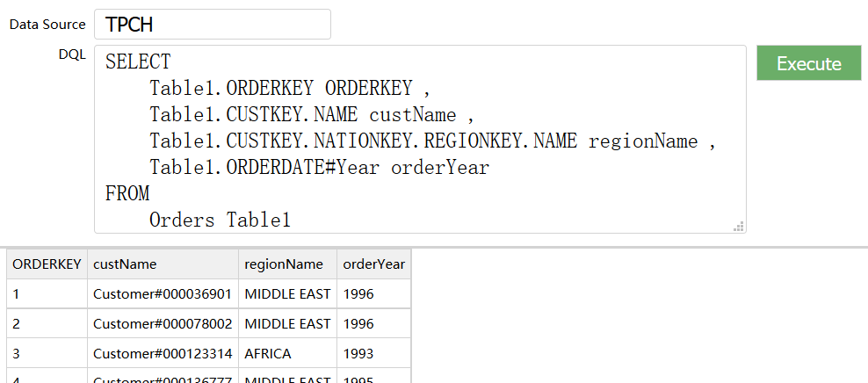868x383 pixels.
Task: Focus the Data Source field containing TPCH
Action: click(x=213, y=25)
